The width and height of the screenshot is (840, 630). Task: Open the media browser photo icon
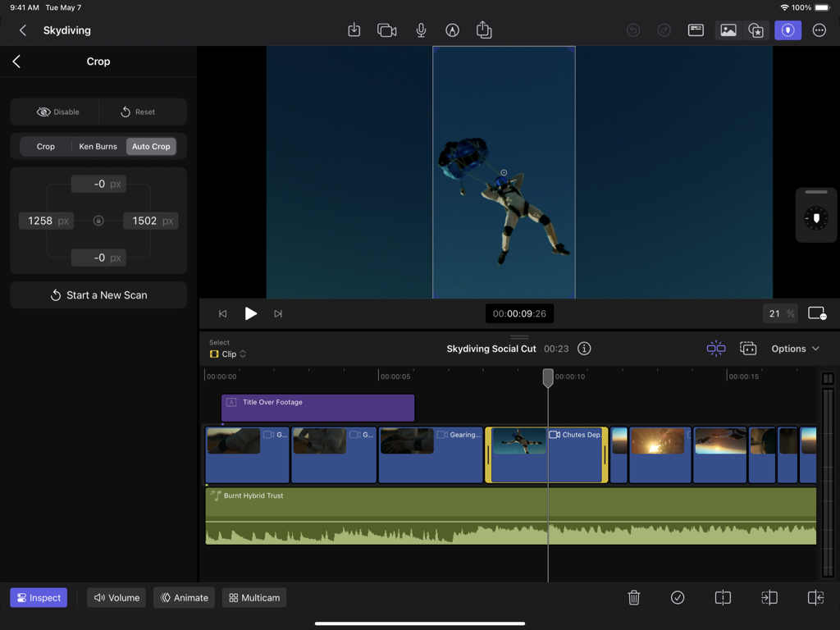pos(728,30)
